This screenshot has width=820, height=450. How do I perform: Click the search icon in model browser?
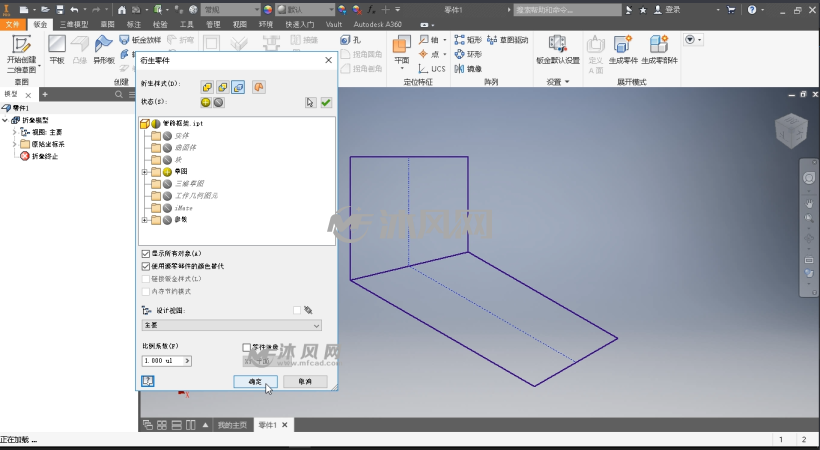[119, 94]
